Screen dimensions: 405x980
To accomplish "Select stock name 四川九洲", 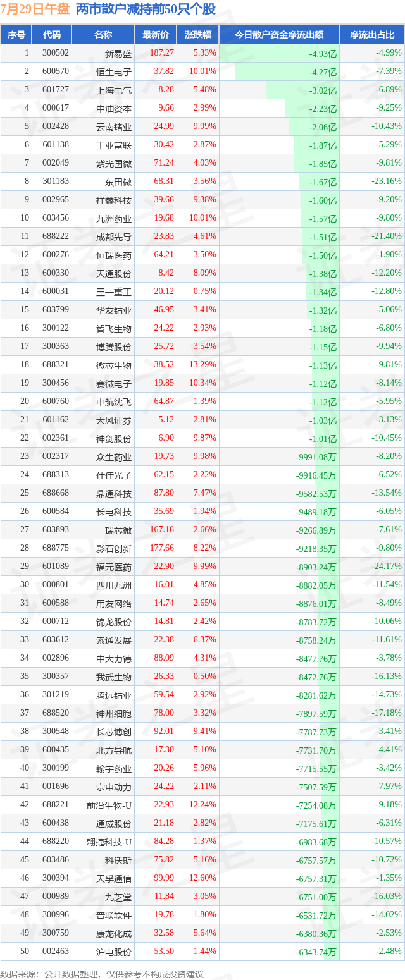I will pyautogui.click(x=114, y=585).
